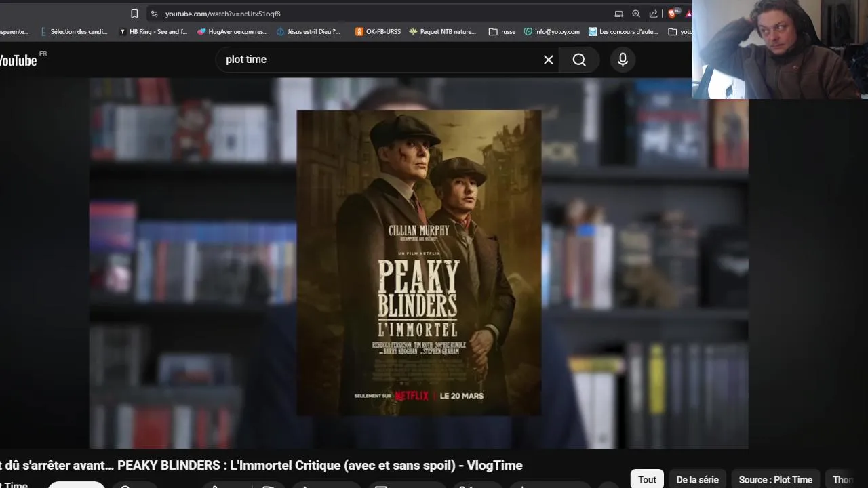Open the "Jésus est-il Dieu ?" bookmark
Image resolution: width=868 pixels, height=488 pixels.
point(309,31)
